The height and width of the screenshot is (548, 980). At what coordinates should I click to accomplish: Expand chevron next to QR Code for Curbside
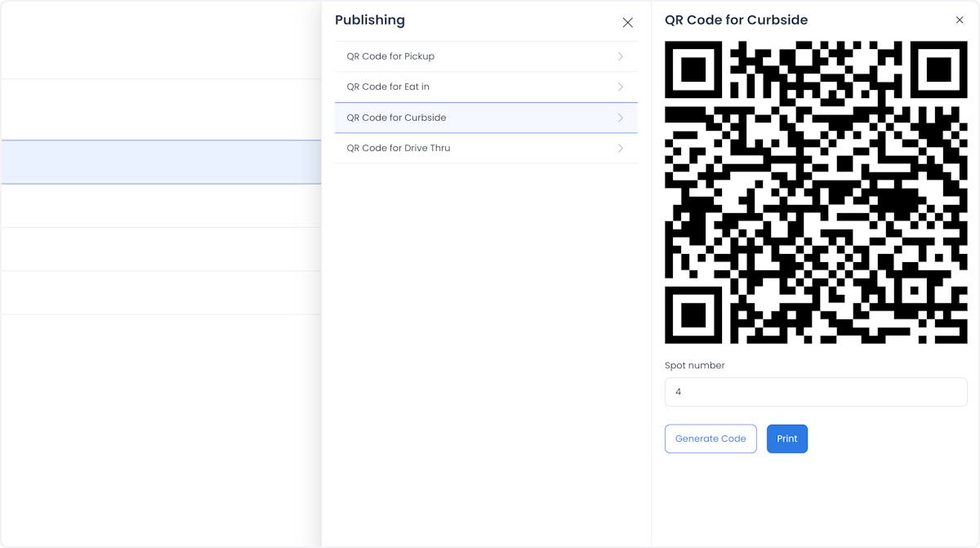click(621, 118)
